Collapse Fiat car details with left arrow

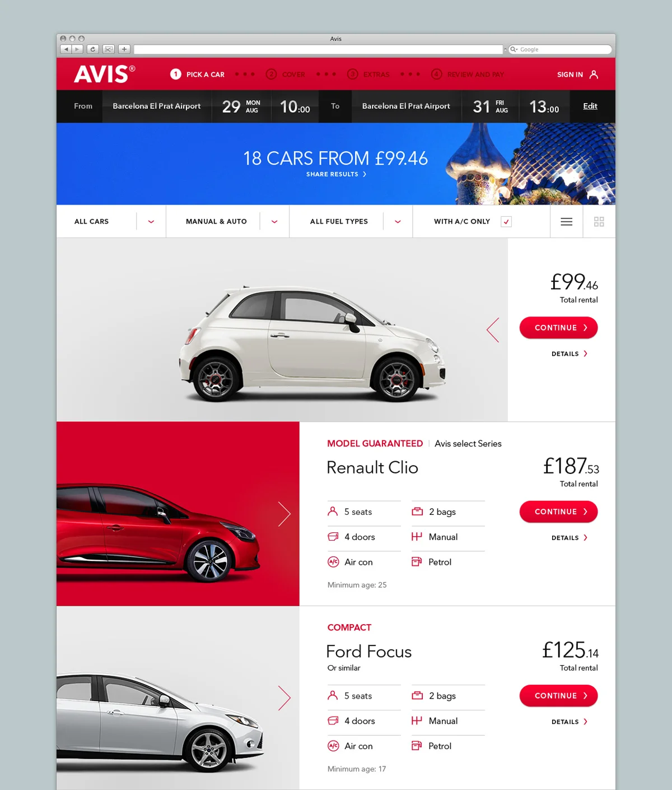493,330
